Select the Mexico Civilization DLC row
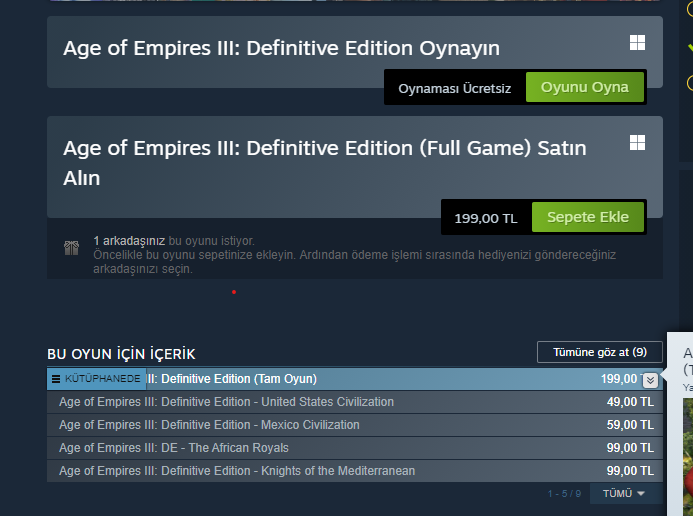 click(x=209, y=425)
